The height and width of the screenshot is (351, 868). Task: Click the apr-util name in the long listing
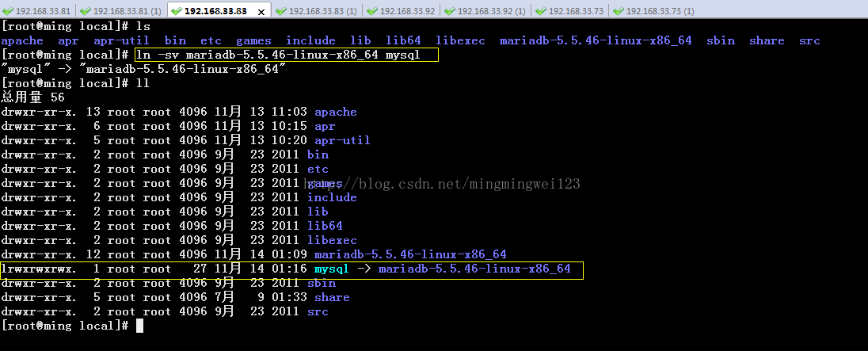click(x=342, y=140)
